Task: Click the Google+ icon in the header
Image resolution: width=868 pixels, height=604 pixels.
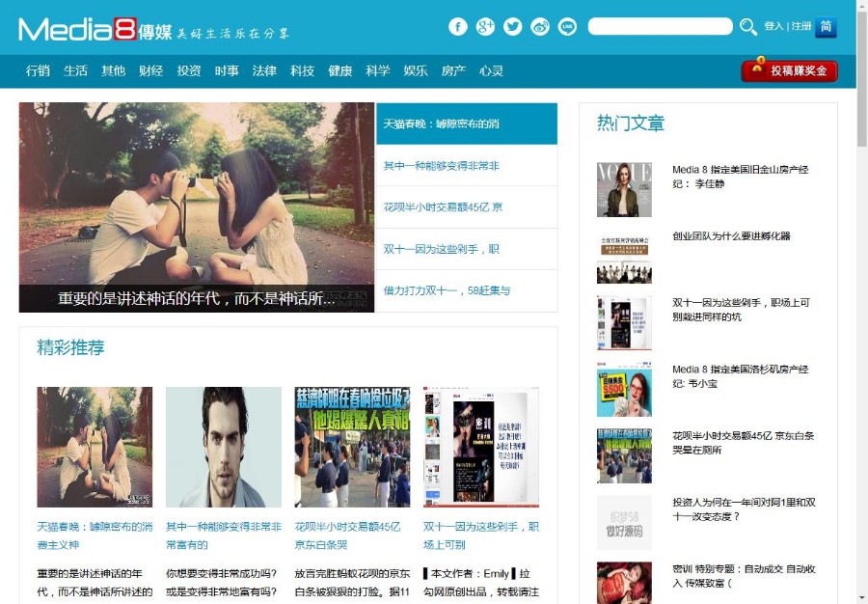Action: coord(485,27)
